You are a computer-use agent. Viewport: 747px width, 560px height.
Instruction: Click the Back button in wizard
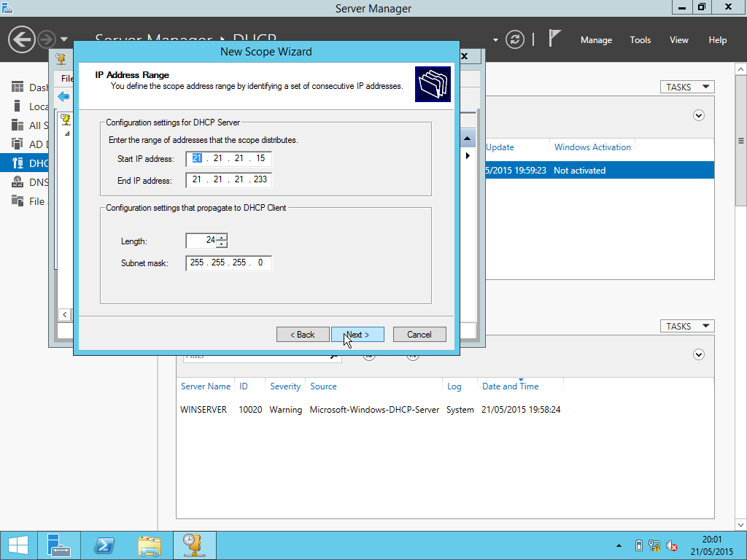point(303,334)
